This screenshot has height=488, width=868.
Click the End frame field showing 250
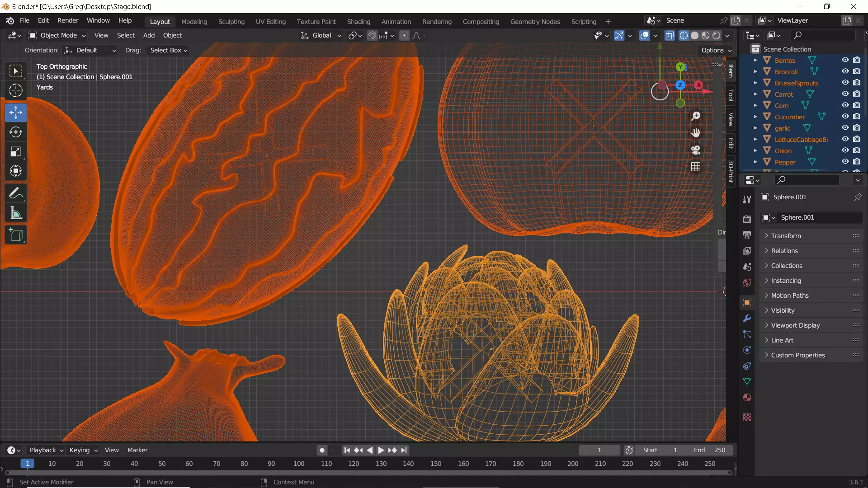coord(709,450)
